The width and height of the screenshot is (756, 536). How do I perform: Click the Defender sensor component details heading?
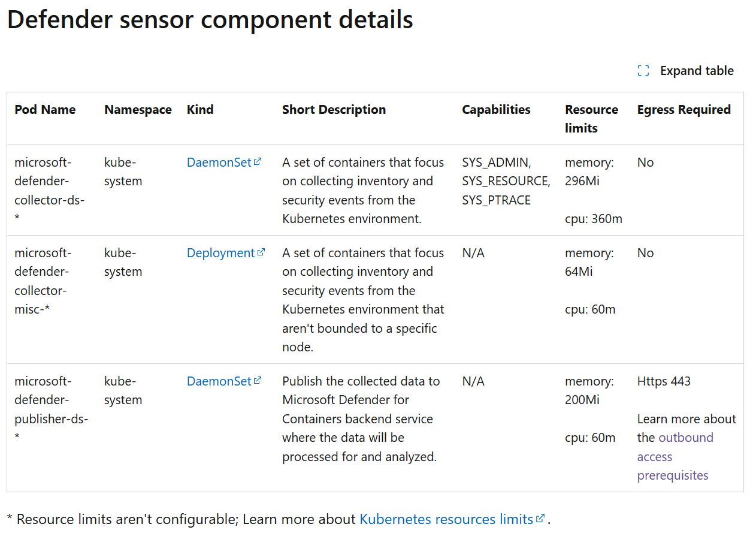[x=209, y=20]
